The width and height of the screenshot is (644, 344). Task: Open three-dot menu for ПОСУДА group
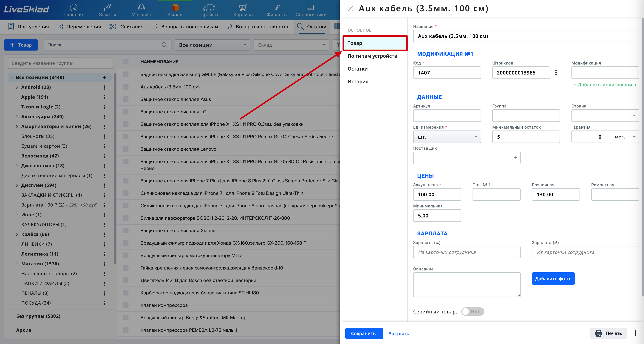point(104,303)
